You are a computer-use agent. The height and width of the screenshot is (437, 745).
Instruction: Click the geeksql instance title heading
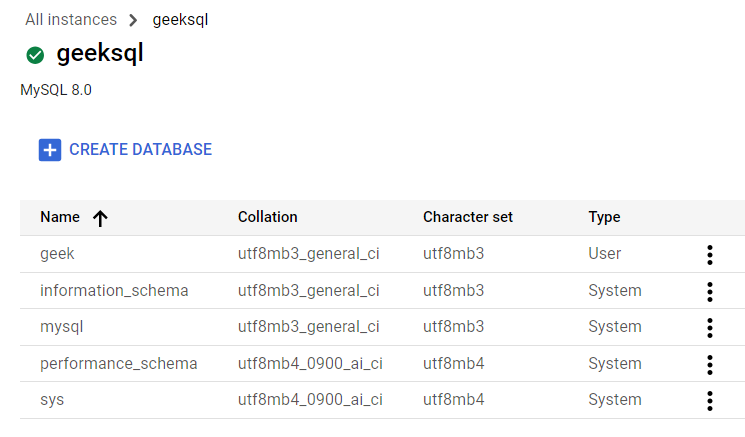pyautogui.click(x=100, y=54)
